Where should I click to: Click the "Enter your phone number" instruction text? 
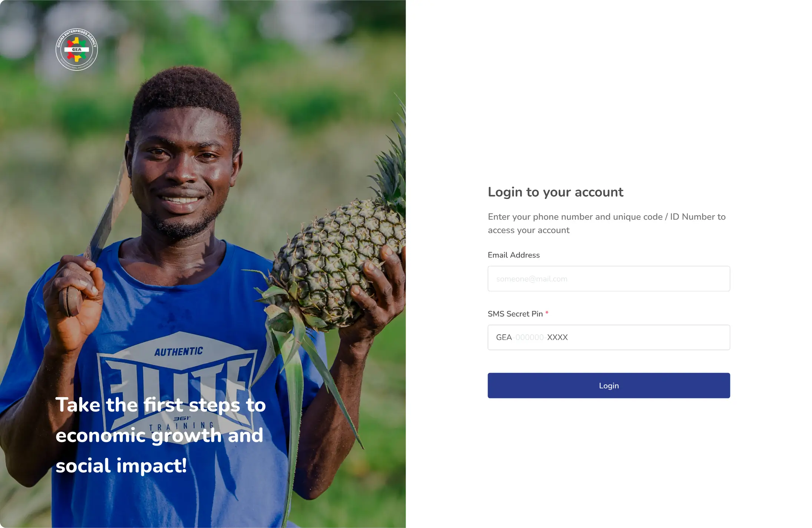[607, 223]
